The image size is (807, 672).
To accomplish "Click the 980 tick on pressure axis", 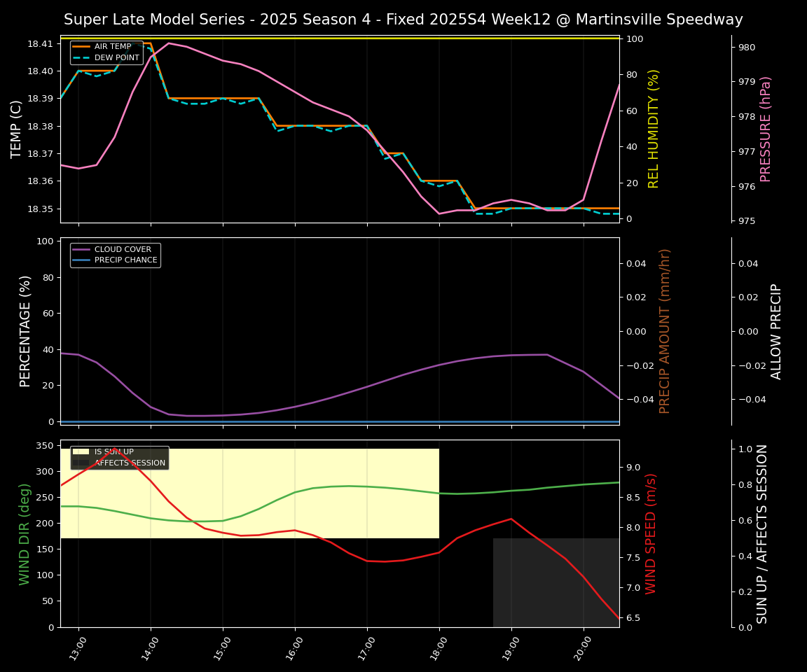I will 747,48.
